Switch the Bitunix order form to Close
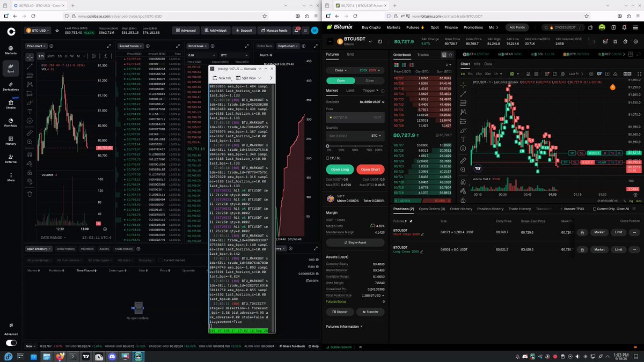The height and width of the screenshot is (362, 644). point(369,80)
